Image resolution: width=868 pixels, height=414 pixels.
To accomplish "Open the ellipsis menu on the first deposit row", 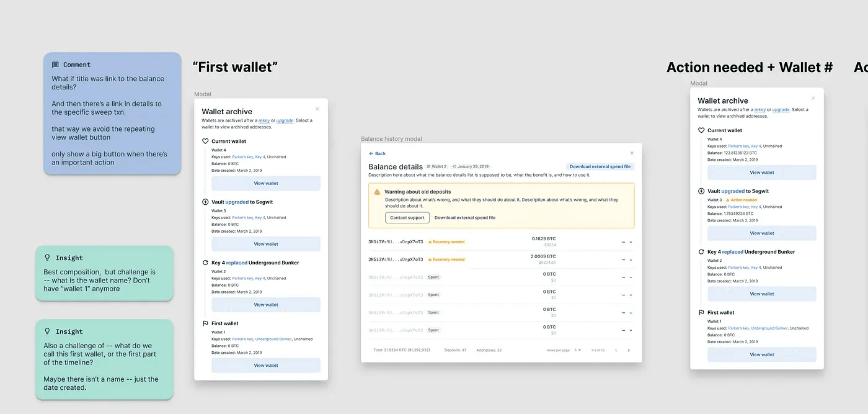I will coord(624,242).
